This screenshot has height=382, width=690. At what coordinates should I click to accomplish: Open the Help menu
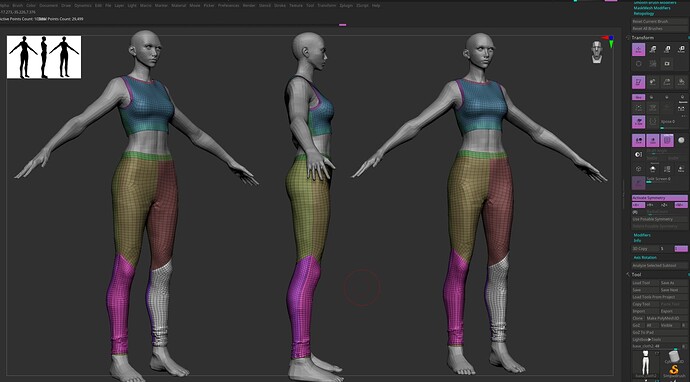click(x=376, y=5)
